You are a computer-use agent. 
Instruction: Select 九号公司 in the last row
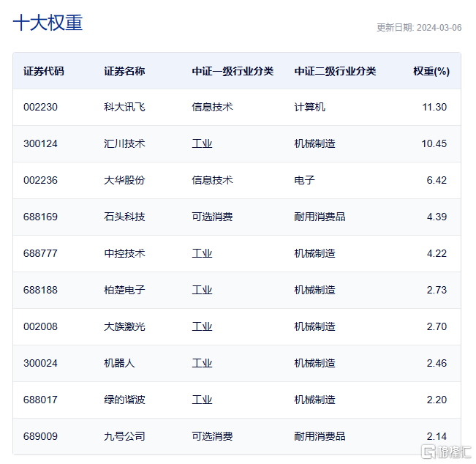click(124, 437)
